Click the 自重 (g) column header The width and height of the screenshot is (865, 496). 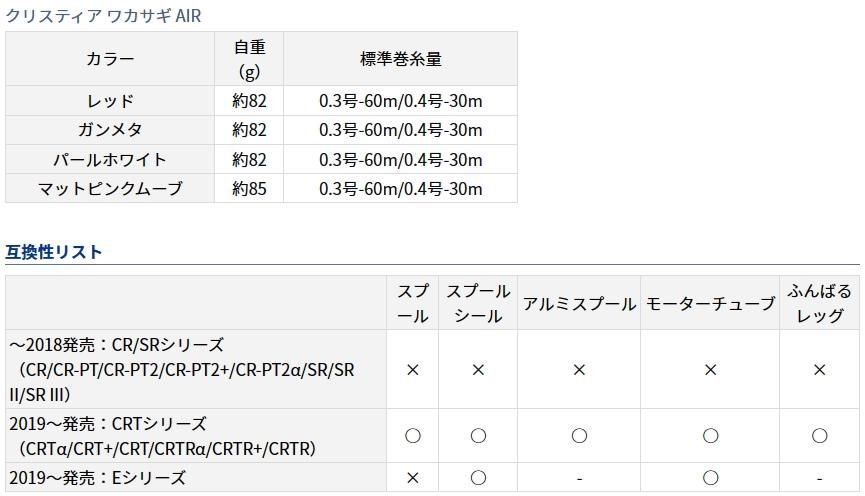coord(249,59)
